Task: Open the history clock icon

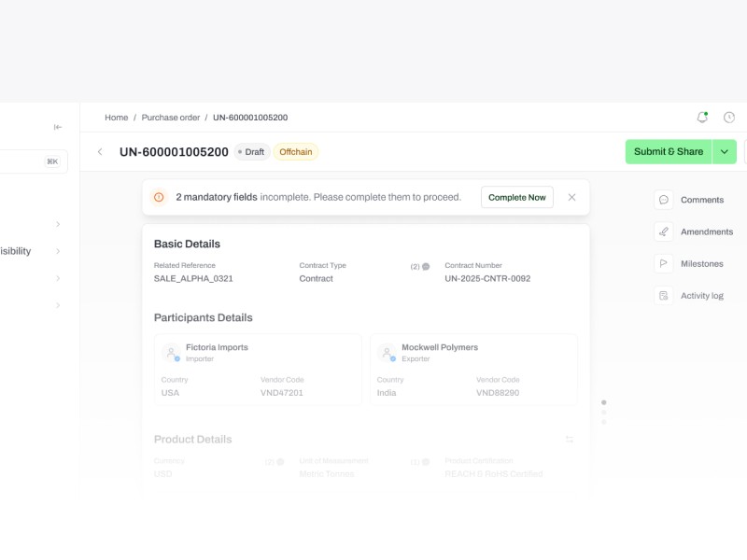Action: pyautogui.click(x=729, y=118)
